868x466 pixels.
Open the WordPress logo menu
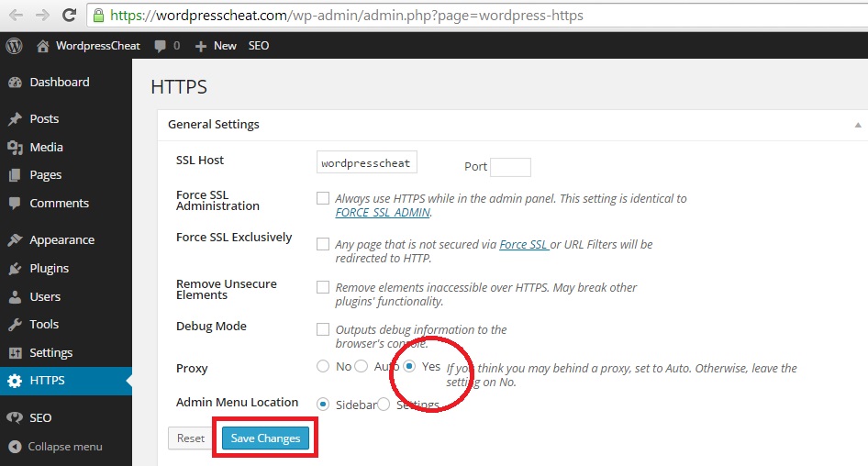click(15, 45)
